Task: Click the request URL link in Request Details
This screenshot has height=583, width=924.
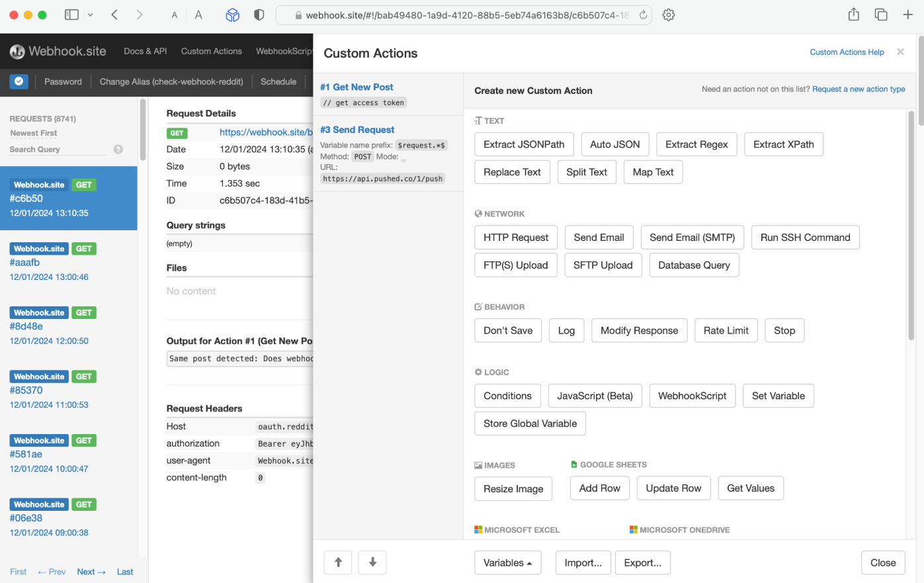Action: tap(266, 132)
